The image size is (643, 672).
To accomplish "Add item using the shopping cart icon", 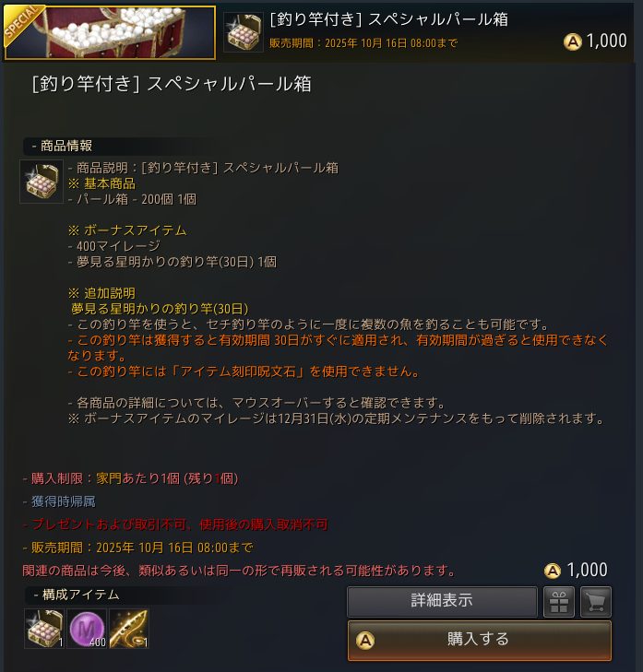I will [x=595, y=602].
